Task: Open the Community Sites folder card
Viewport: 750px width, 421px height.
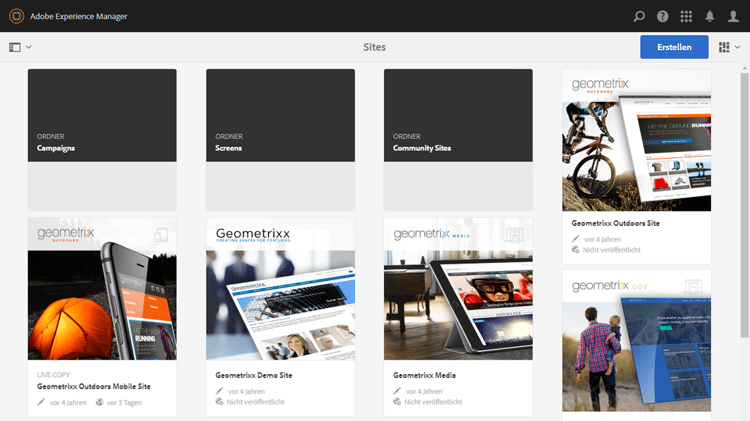Action: (458, 140)
